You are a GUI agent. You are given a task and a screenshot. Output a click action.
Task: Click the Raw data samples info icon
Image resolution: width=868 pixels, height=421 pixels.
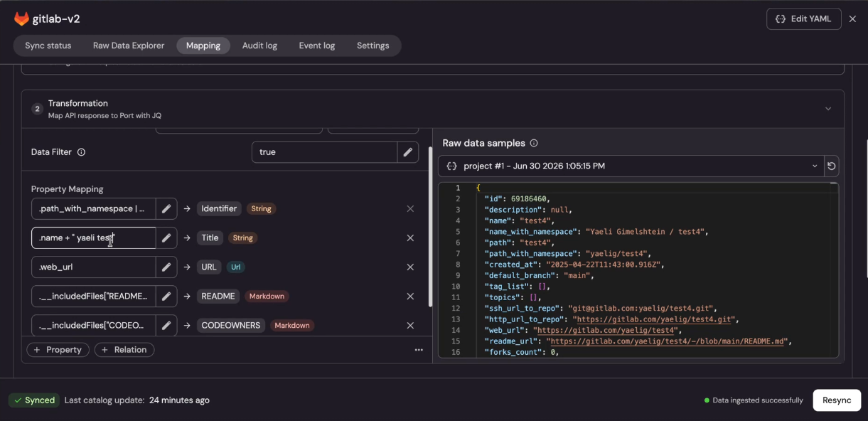point(534,143)
